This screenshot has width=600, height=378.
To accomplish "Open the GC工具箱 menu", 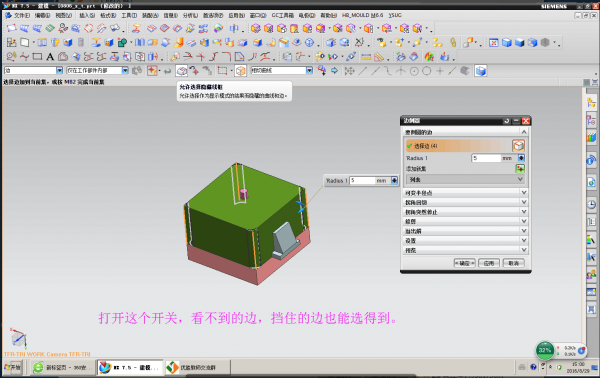I will pyautogui.click(x=283, y=15).
